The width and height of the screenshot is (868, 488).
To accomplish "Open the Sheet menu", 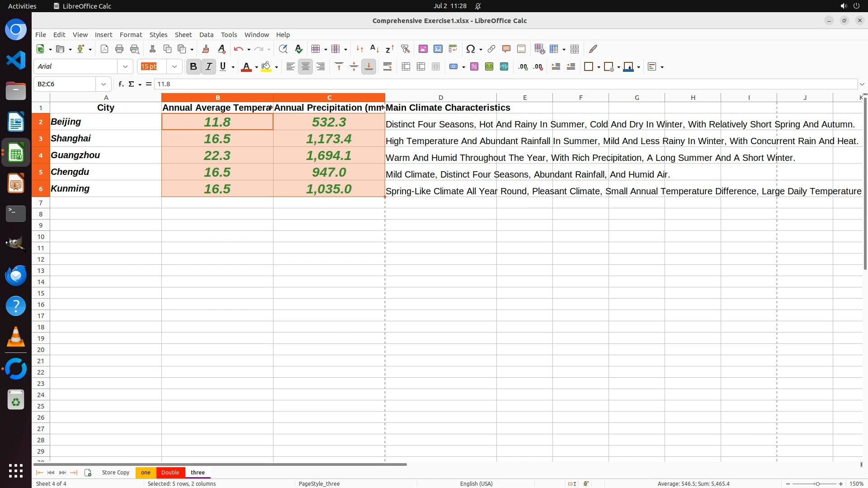I will point(183,35).
